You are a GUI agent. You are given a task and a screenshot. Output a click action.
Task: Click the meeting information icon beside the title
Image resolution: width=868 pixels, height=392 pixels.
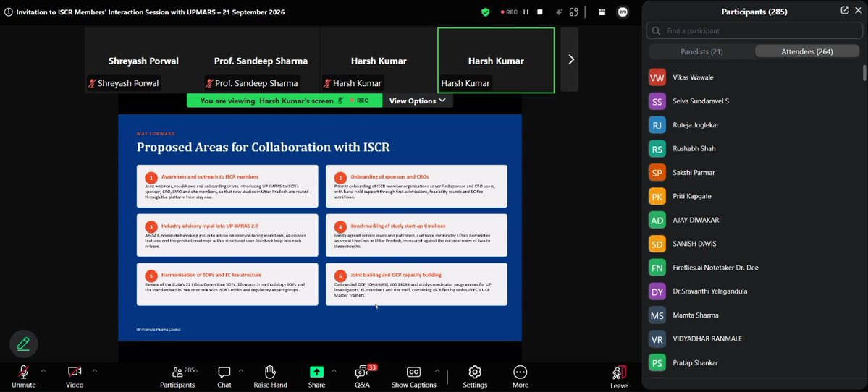(x=8, y=12)
